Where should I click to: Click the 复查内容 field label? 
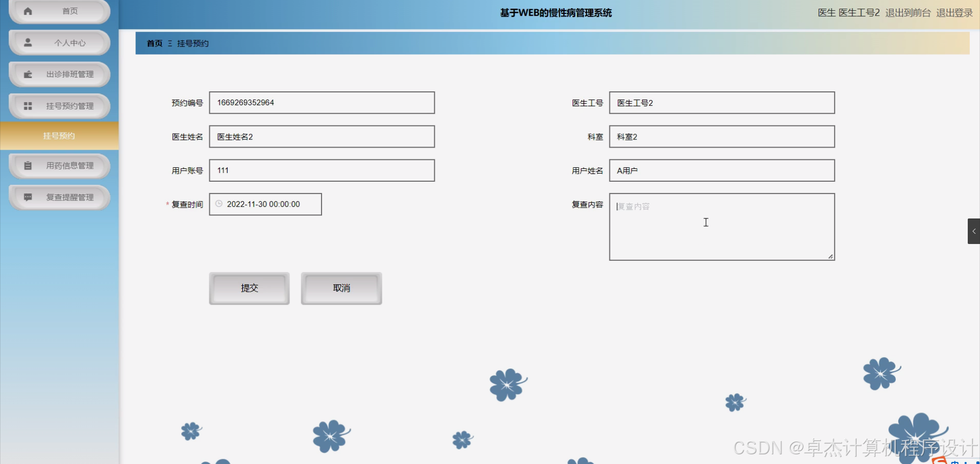point(587,204)
